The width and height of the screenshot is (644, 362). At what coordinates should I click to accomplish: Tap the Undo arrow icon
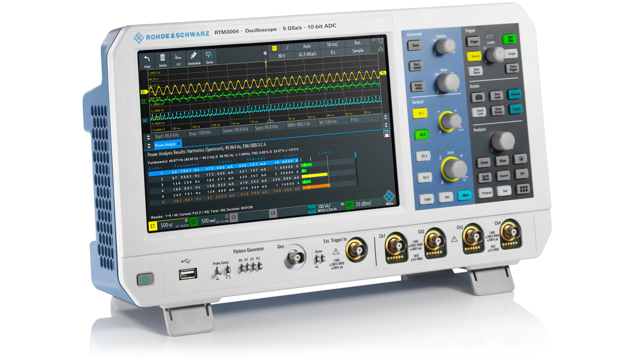click(x=146, y=60)
